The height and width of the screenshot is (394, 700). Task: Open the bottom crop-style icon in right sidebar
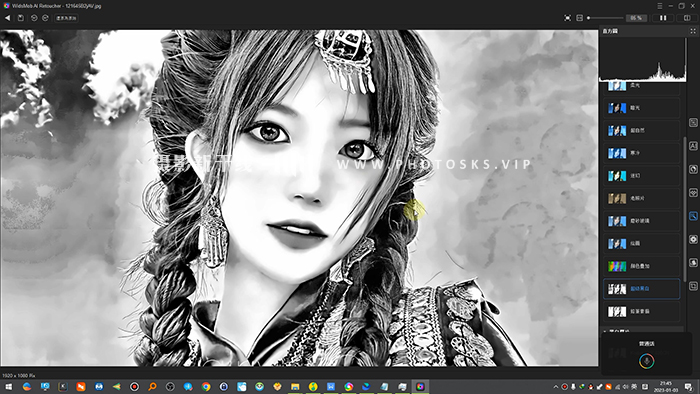pyautogui.click(x=693, y=286)
